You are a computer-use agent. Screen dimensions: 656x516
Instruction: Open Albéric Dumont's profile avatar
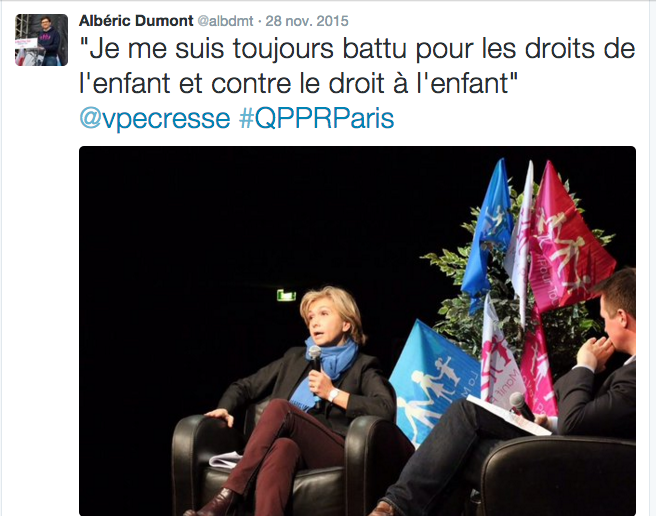[41, 40]
